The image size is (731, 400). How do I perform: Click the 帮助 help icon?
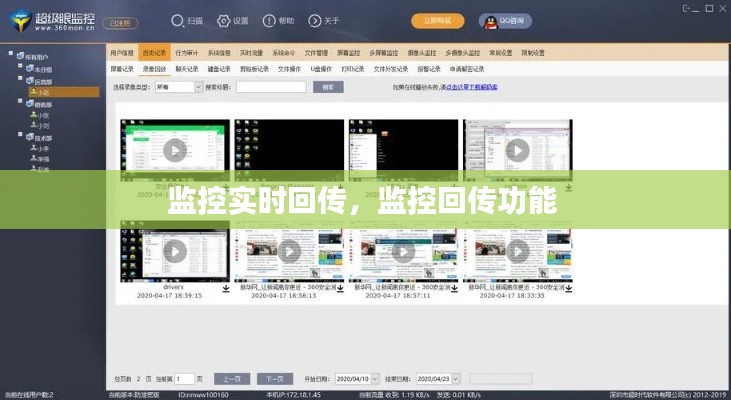tap(270, 20)
